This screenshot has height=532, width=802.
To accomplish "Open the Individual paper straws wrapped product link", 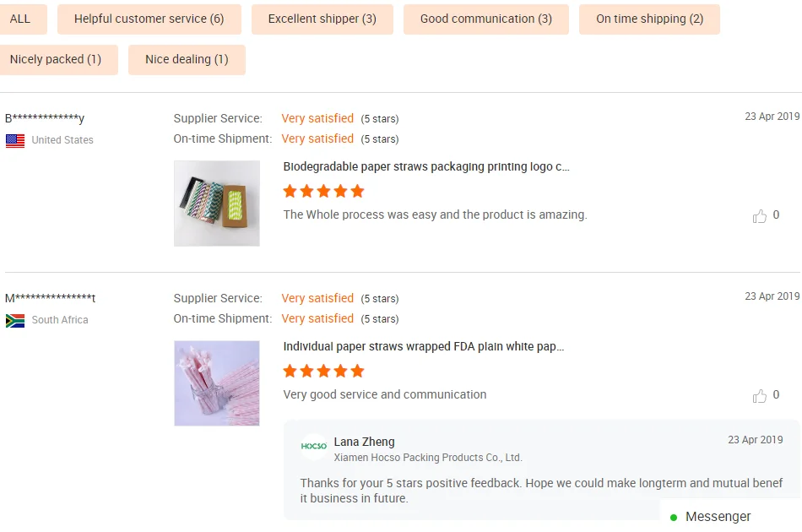I will (423, 346).
